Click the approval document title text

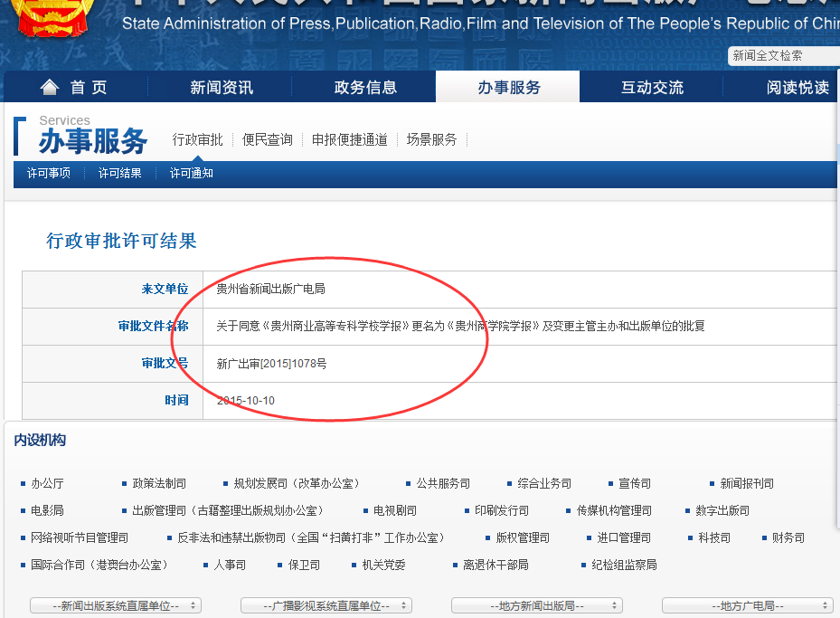tap(460, 326)
